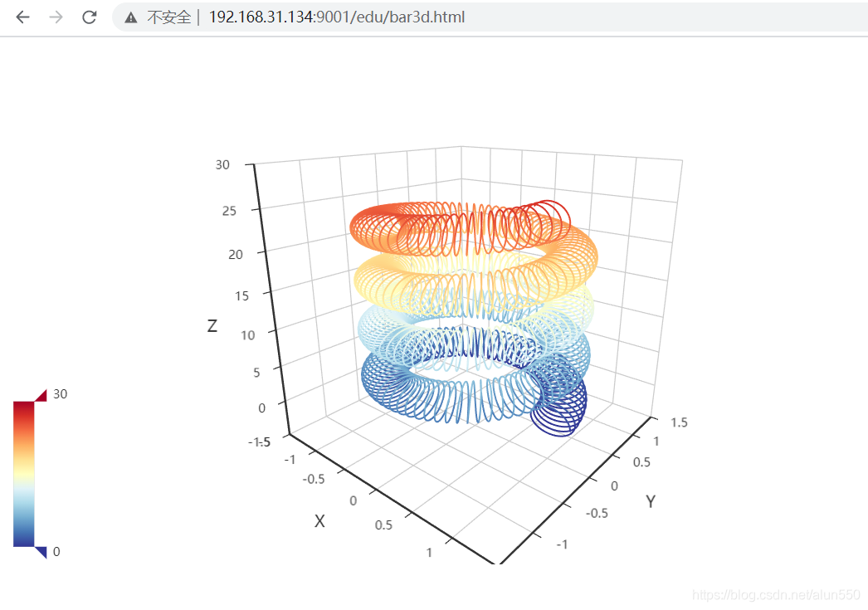Viewport: 868px width, 610px height.
Task: Click the dark blue coil end of spiral
Action: (559, 410)
